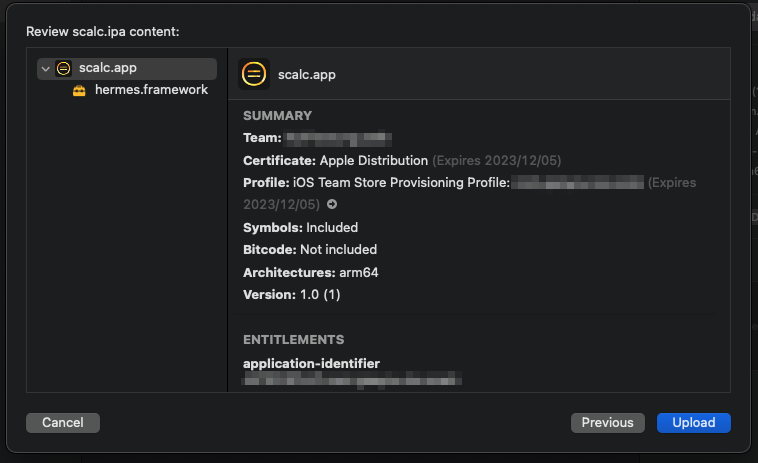This screenshot has height=463, width=758.
Task: Select hermes.framework in the content tree
Action: 151,90
